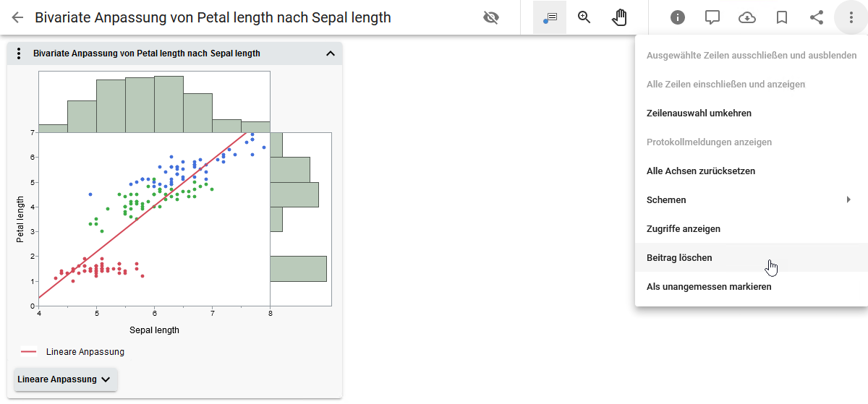This screenshot has height=404, width=868.
Task: Select Beitrag löschen menu entry
Action: (679, 258)
